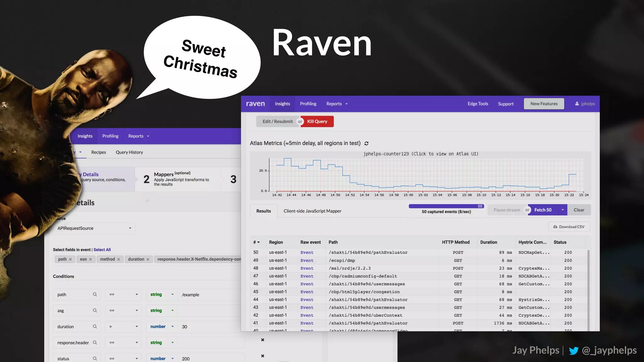Open Edge Tools in navbar
The height and width of the screenshot is (362, 644).
click(478, 104)
